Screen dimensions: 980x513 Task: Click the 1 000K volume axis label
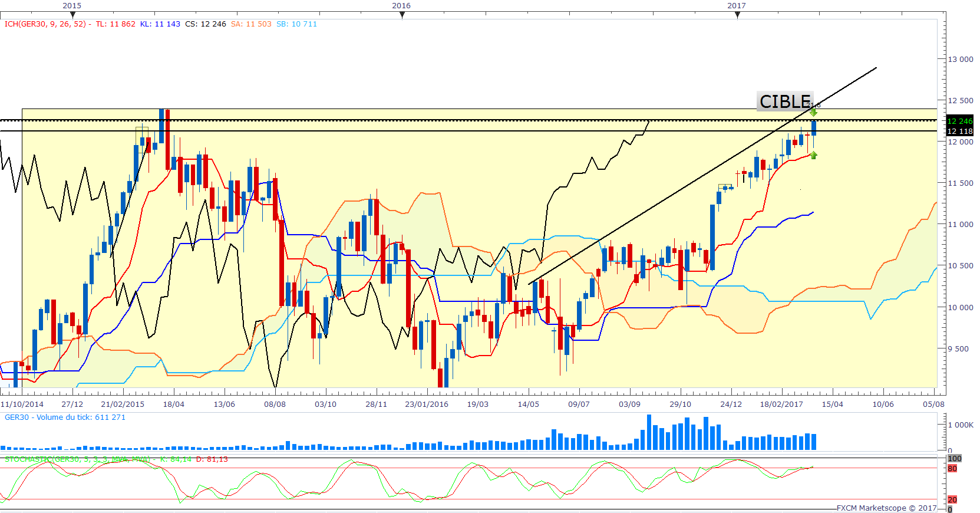point(961,425)
